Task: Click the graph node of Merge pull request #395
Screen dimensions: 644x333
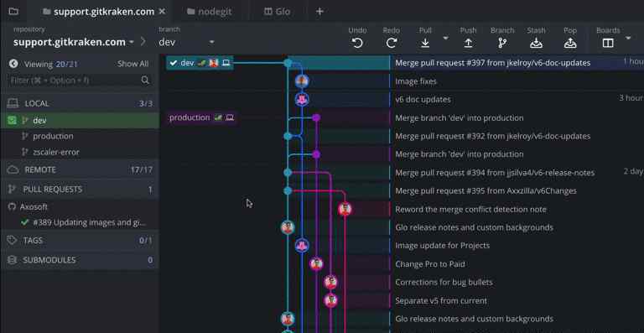Action: 288,190
